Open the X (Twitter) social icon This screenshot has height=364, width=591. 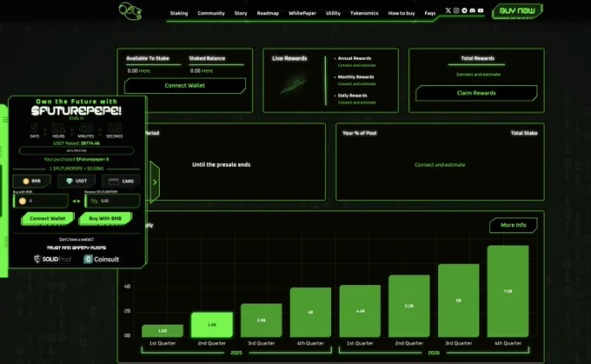(448, 10)
